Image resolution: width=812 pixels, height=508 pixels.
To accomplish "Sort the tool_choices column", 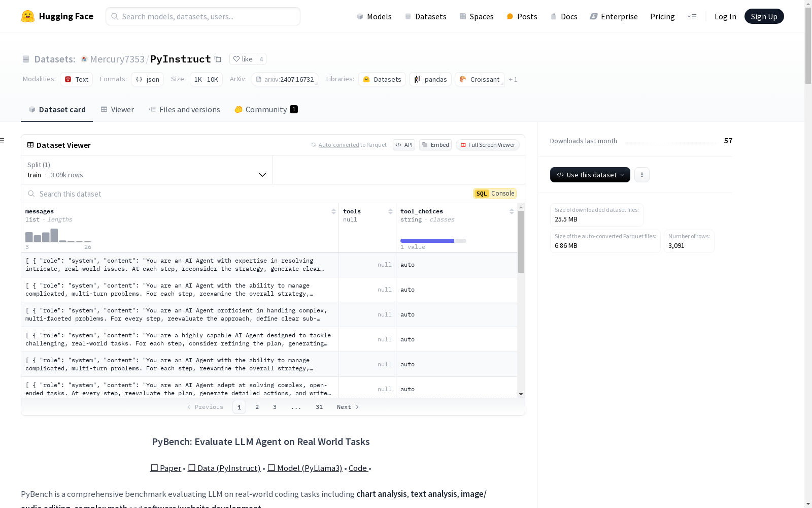I will pos(512,211).
